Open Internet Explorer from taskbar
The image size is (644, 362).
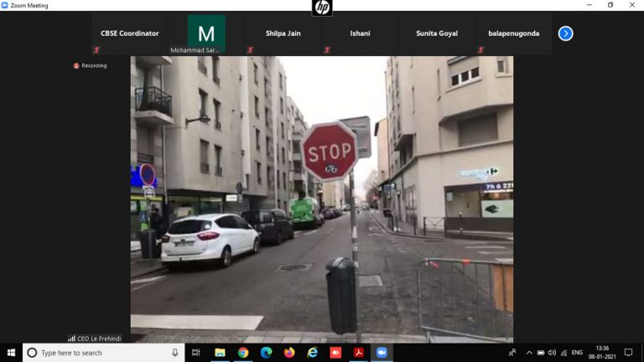tap(313, 353)
